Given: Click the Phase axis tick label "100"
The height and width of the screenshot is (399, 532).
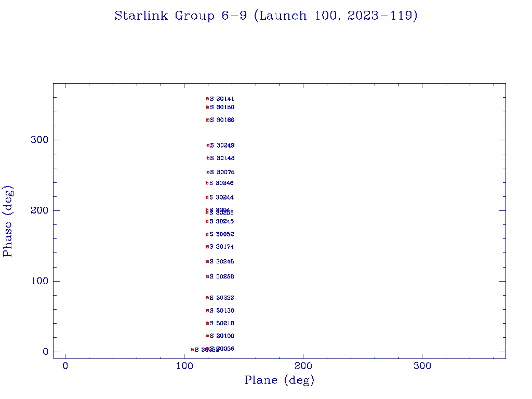Looking at the screenshot, I should click(x=39, y=281).
